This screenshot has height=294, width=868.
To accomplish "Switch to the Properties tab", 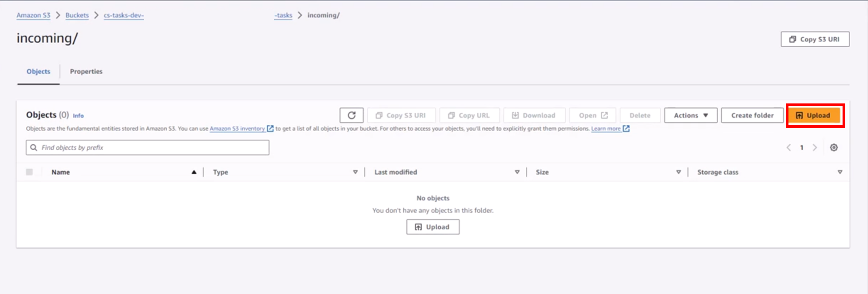I will tap(86, 71).
